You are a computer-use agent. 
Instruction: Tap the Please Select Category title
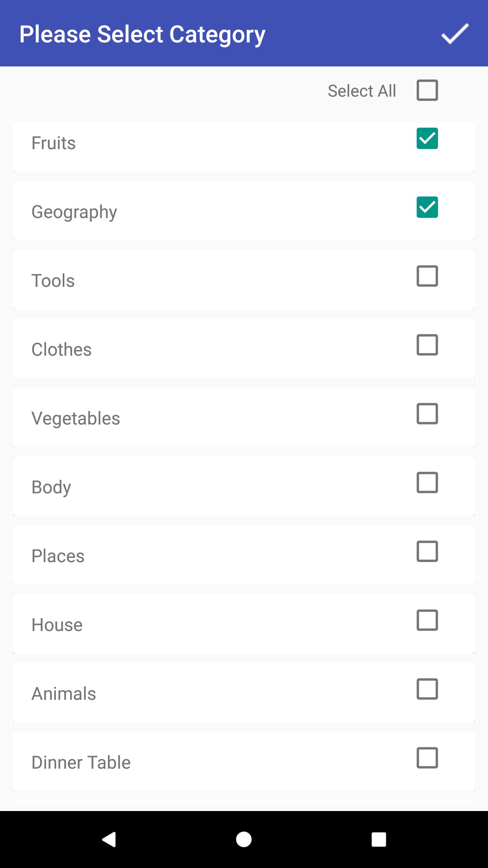tap(142, 34)
